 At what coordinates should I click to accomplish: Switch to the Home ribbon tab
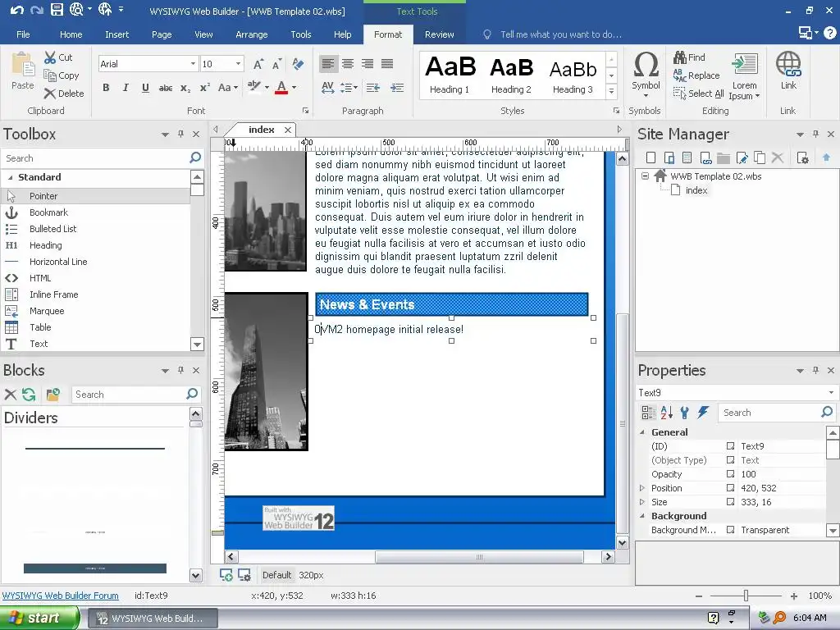tap(71, 34)
